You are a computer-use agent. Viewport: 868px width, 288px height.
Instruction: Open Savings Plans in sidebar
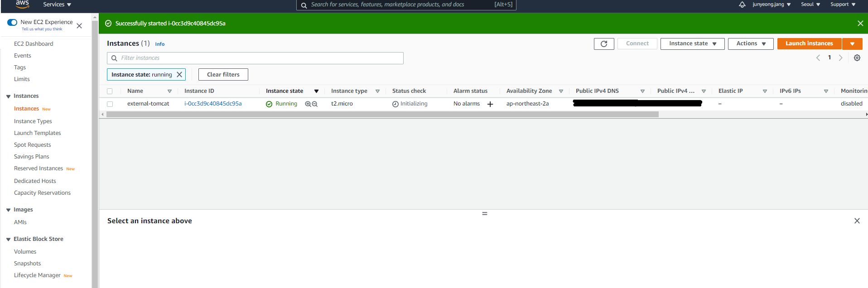pos(32,157)
